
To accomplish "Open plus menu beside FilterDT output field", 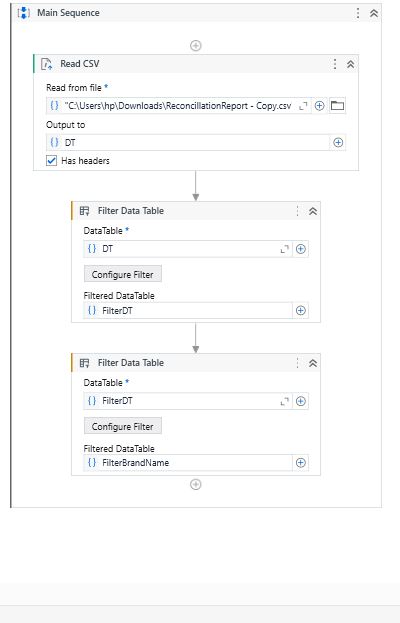I will [x=301, y=310].
